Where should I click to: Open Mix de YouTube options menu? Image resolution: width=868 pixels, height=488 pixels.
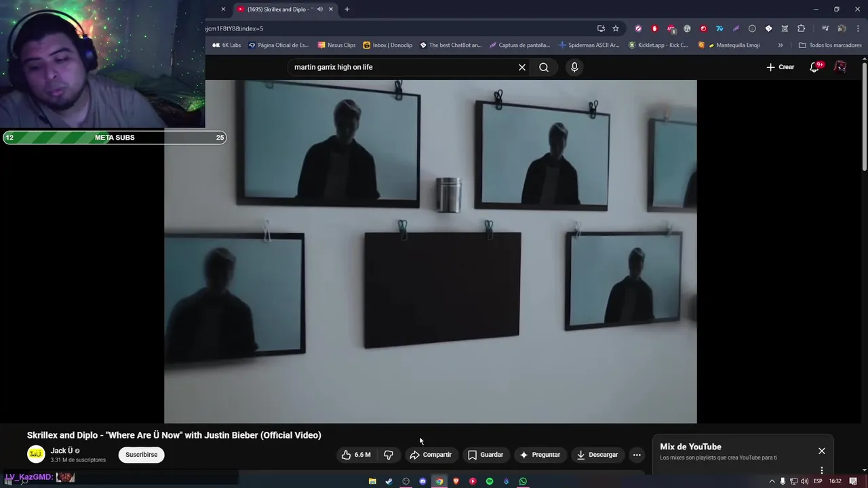(822, 470)
